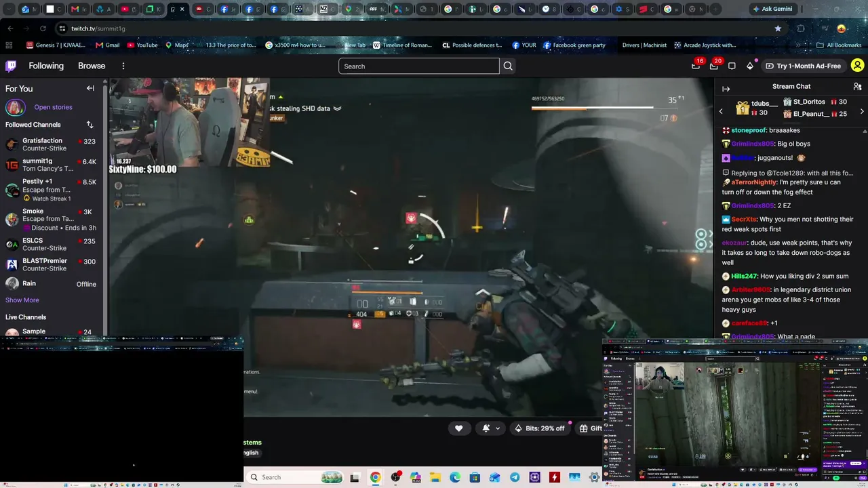Viewport: 868px width, 488px height.
Task: Open File Explorer from the taskbar
Action: pyautogui.click(x=435, y=477)
